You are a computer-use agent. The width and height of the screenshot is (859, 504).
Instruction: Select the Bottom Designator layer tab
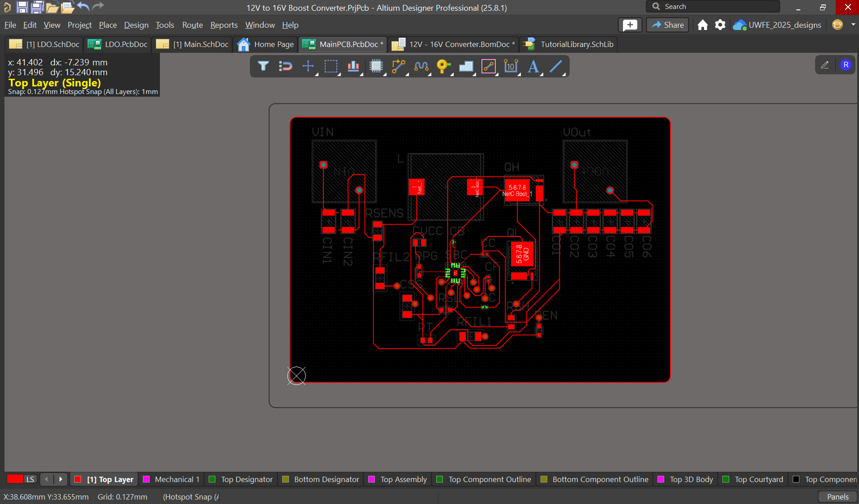321,479
